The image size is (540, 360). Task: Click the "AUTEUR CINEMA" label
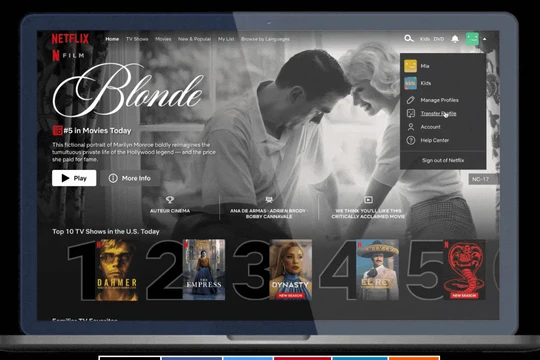tap(170, 211)
